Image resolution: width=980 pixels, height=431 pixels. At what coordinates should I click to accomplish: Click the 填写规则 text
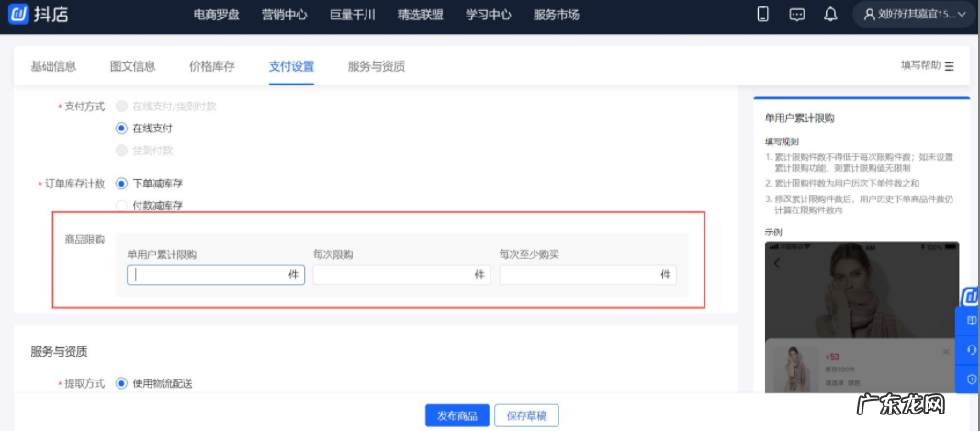point(782,142)
